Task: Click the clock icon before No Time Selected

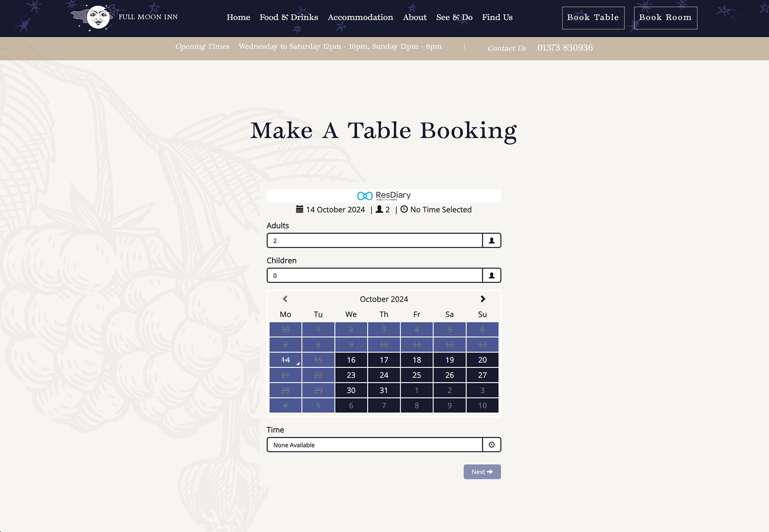Action: click(404, 209)
